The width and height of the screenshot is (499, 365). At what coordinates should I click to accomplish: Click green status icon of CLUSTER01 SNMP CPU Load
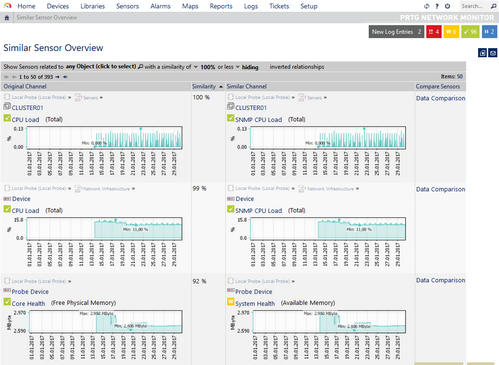[231, 118]
